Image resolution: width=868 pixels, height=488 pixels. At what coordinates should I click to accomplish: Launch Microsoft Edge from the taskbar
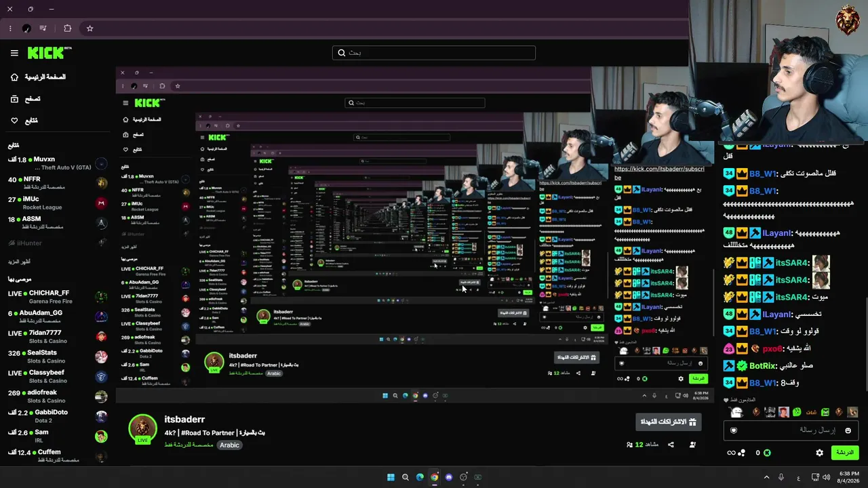click(x=420, y=477)
